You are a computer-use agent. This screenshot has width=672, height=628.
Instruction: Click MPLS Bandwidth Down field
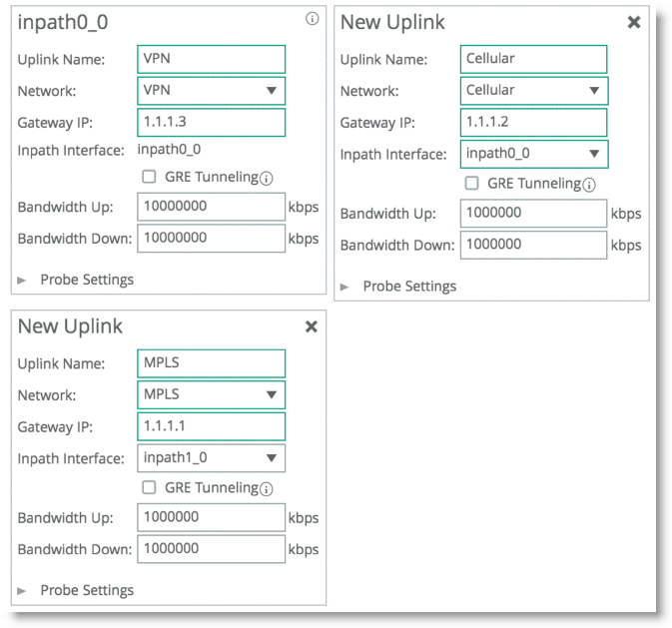point(211,548)
